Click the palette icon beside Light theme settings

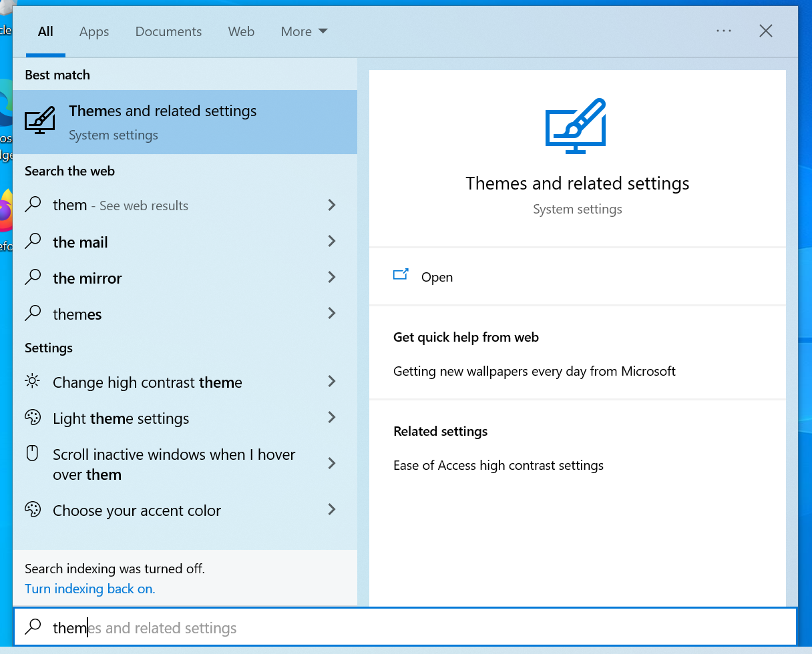32,417
